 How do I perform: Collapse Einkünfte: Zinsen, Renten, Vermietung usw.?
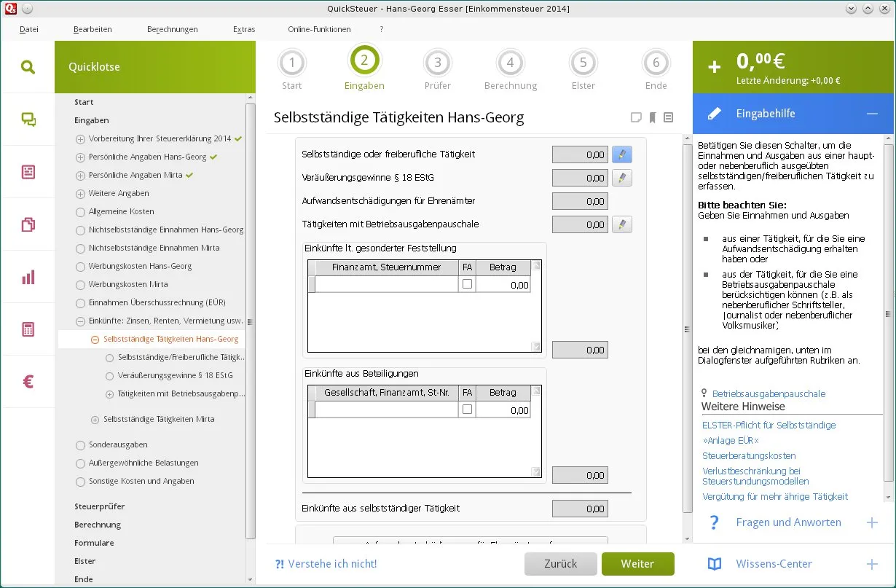coord(82,321)
